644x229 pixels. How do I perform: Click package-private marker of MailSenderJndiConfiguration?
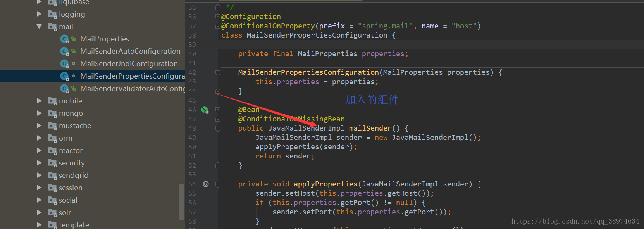74,64
